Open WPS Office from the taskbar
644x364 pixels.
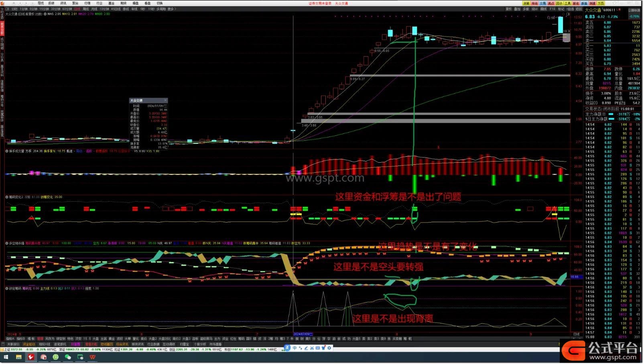pos(93,357)
